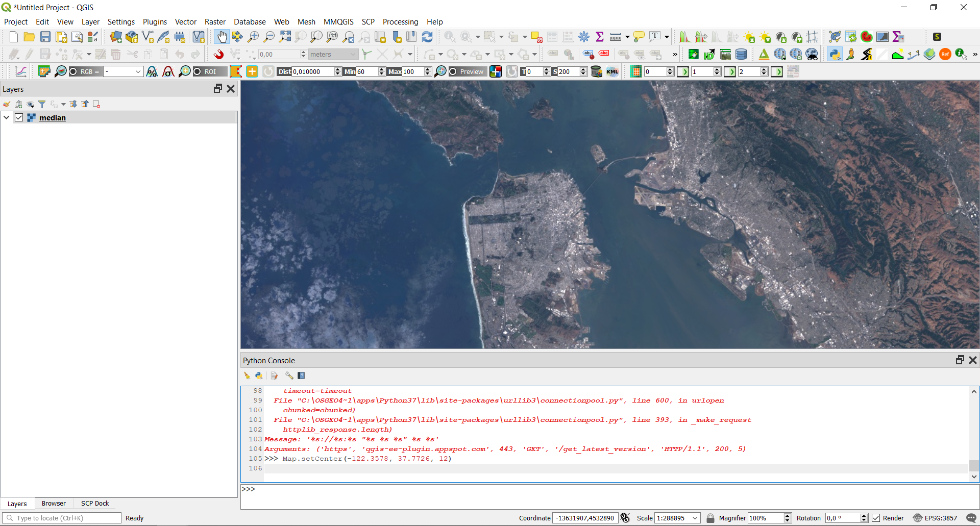Click the KML icon in SCP toolbar
The height and width of the screenshot is (526, 980).
coord(612,71)
